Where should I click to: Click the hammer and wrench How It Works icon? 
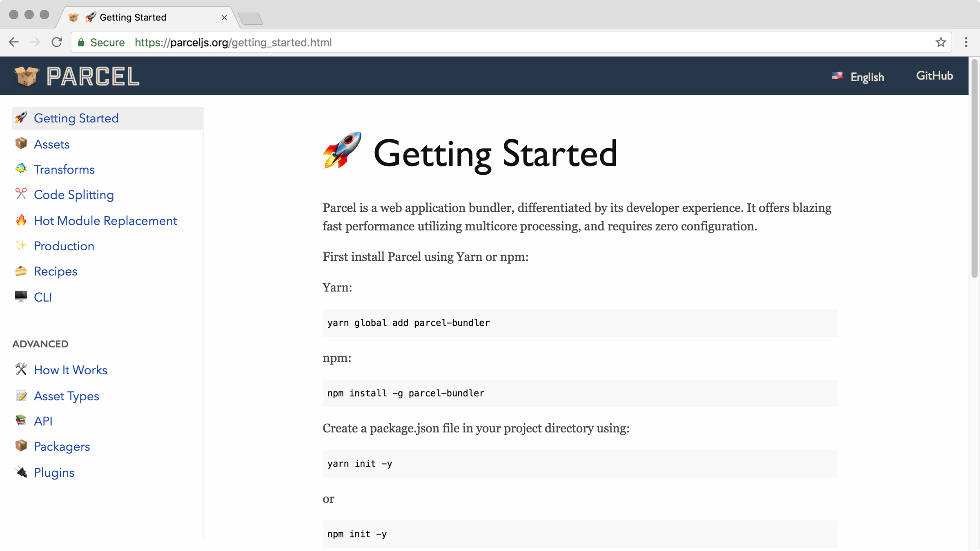click(x=21, y=369)
